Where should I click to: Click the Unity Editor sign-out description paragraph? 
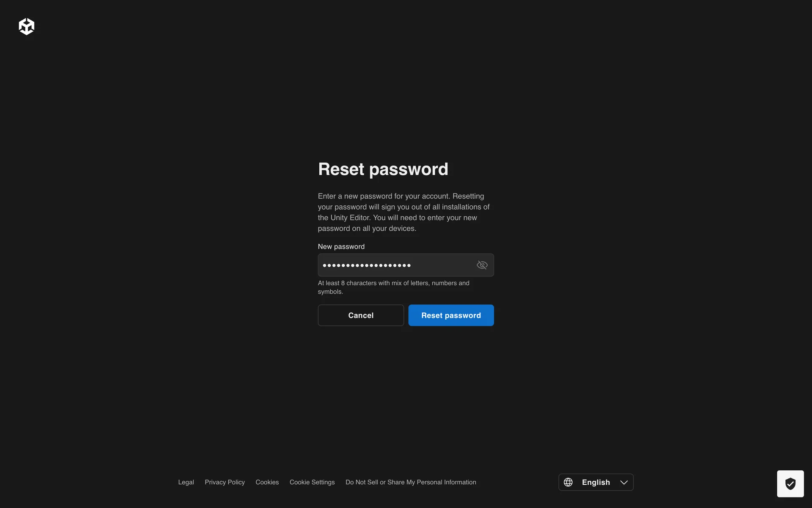404,212
